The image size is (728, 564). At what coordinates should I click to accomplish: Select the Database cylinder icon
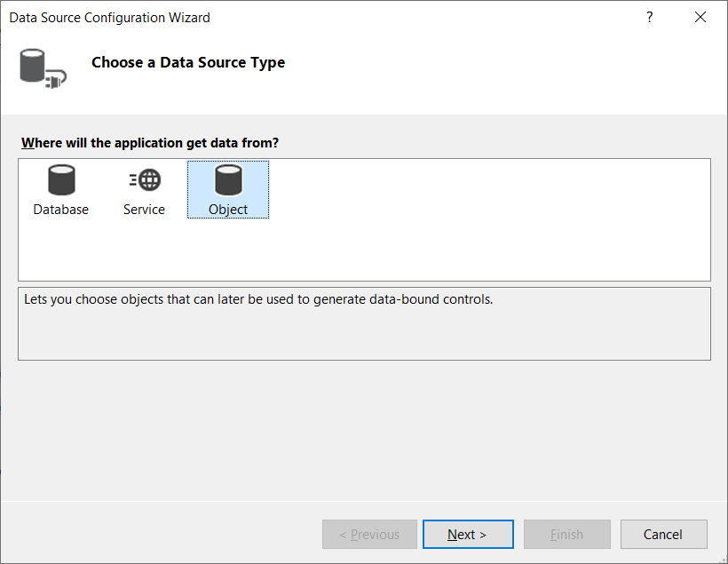(61, 179)
